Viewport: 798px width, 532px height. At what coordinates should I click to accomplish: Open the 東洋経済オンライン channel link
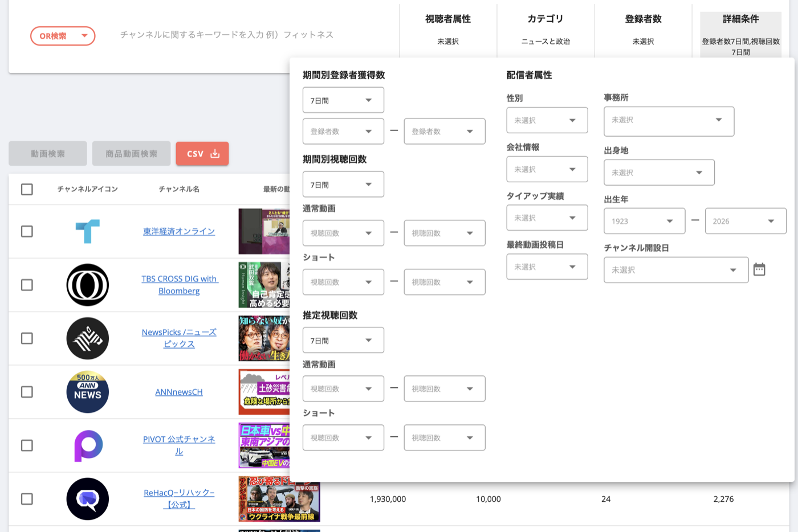(x=179, y=231)
